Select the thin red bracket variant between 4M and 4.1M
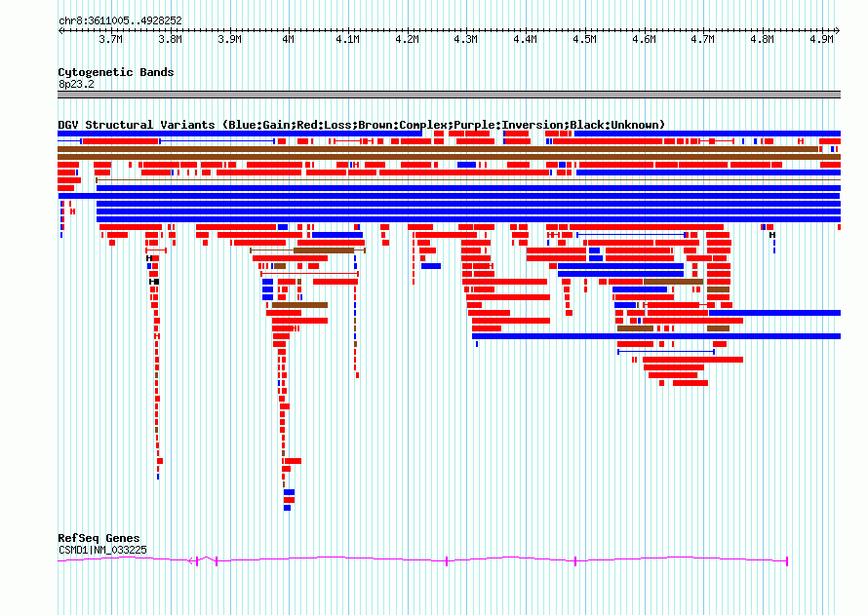Screen dimensions: 868x615 [309, 274]
